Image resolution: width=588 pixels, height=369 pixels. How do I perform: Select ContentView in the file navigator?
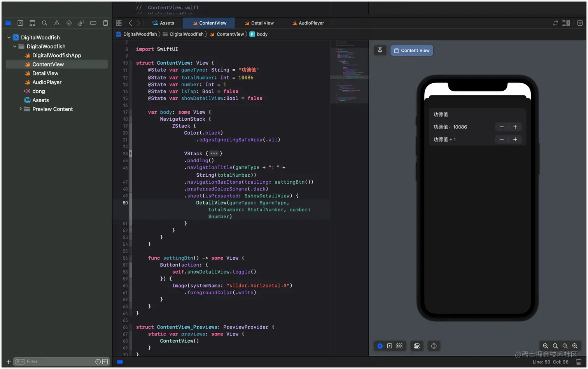[57, 64]
